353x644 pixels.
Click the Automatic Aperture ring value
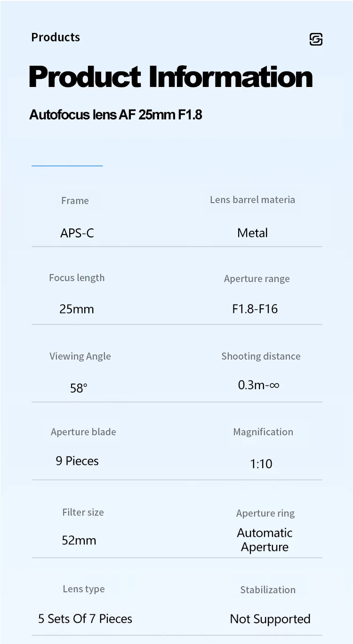[265, 540]
